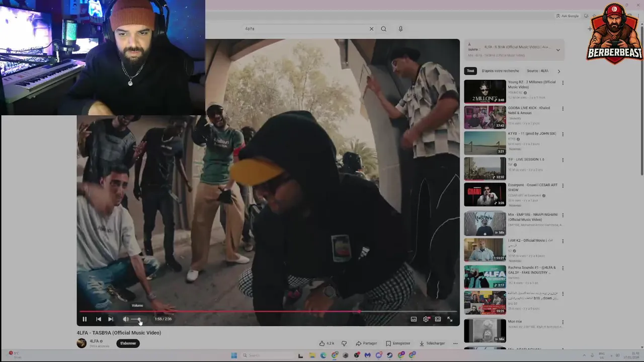Open TIF - LIVE SESSION 1.6 title

(526, 159)
